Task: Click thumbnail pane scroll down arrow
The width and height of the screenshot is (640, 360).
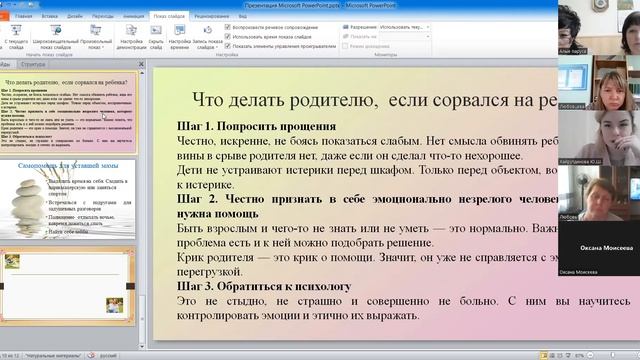Action: coord(142,346)
